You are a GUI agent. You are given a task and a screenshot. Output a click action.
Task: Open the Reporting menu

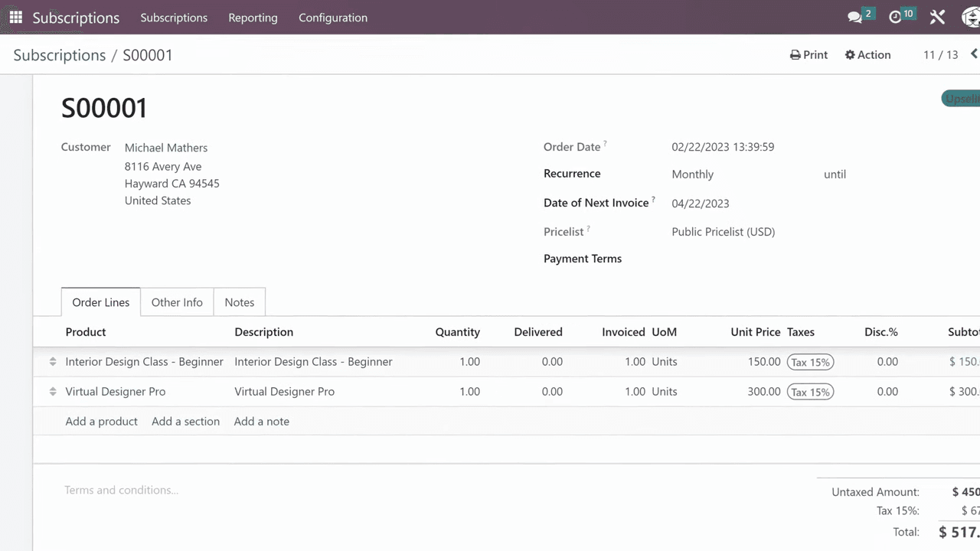pyautogui.click(x=253, y=18)
